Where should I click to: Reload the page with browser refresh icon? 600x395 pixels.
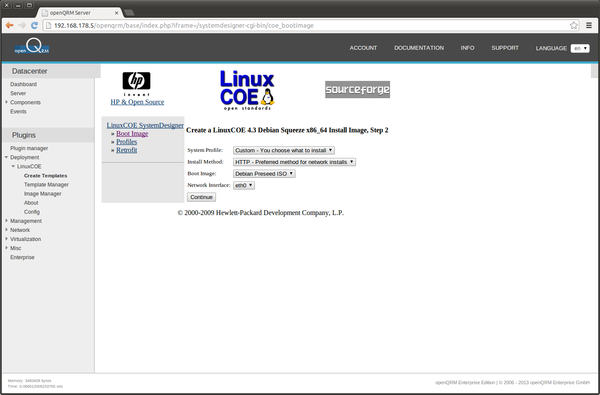tap(34, 25)
